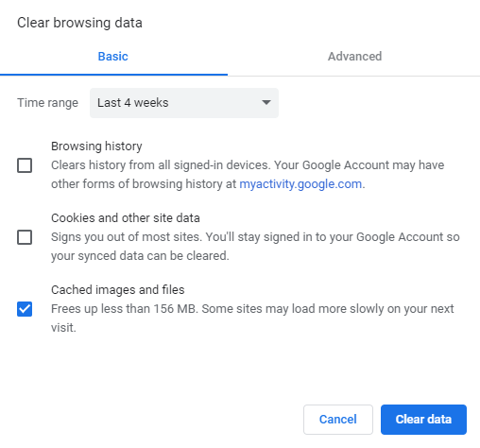The width and height of the screenshot is (480, 448).
Task: Click the dropdown arrow beside Last 4 weeks
Action: (266, 102)
